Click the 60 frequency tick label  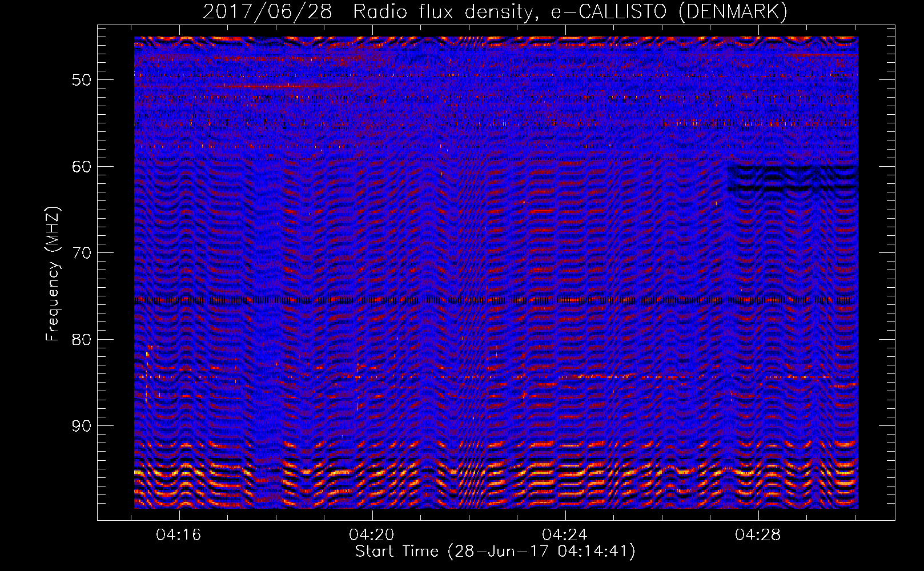click(82, 167)
